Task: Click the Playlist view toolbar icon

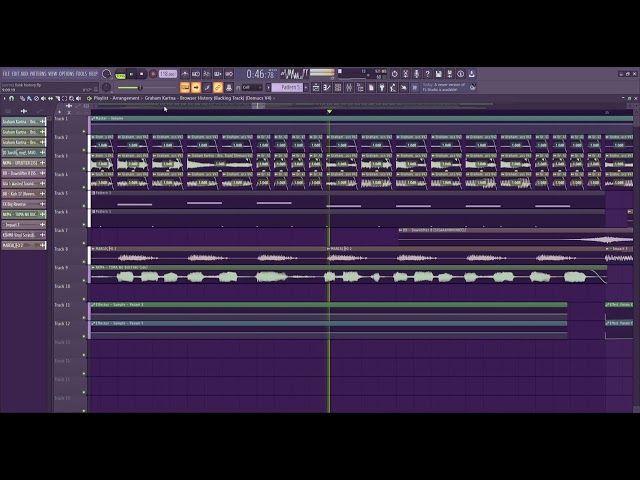Action: pyautogui.click(x=316, y=87)
